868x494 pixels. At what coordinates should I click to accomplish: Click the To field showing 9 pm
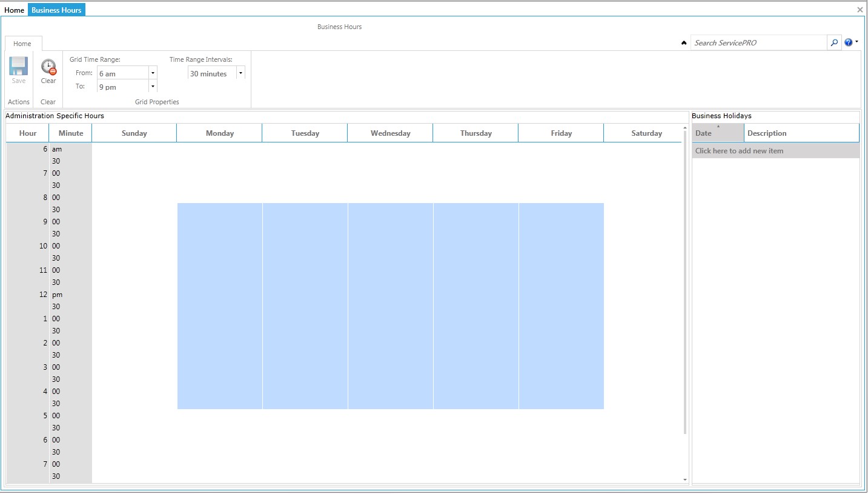click(x=123, y=87)
